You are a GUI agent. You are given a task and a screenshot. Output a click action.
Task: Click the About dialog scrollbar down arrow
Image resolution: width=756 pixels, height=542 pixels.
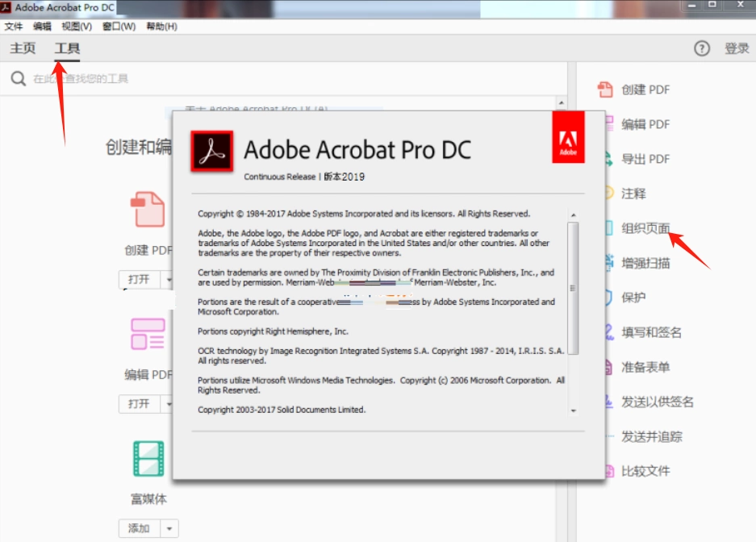pyautogui.click(x=574, y=411)
